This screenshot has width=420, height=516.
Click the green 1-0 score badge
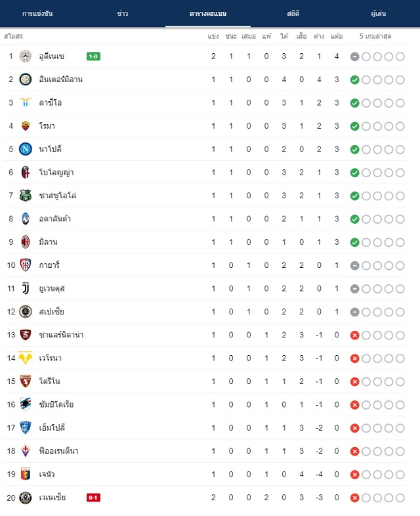(93, 56)
